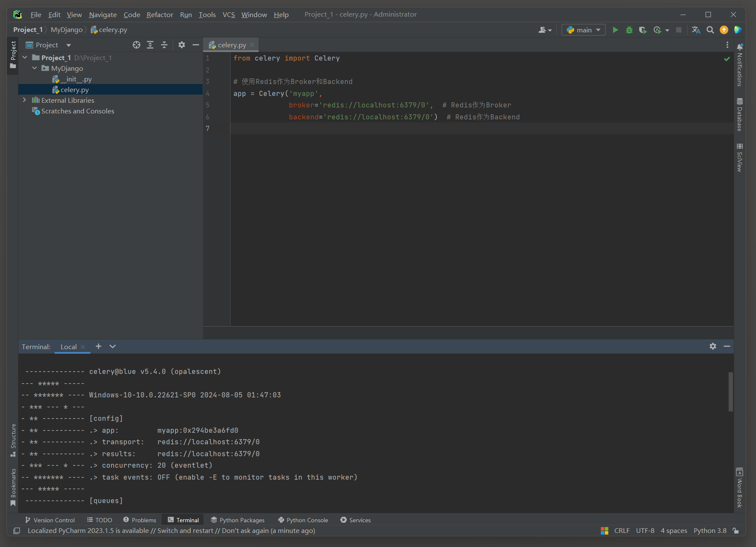Start debugging with the bug icon

(629, 30)
